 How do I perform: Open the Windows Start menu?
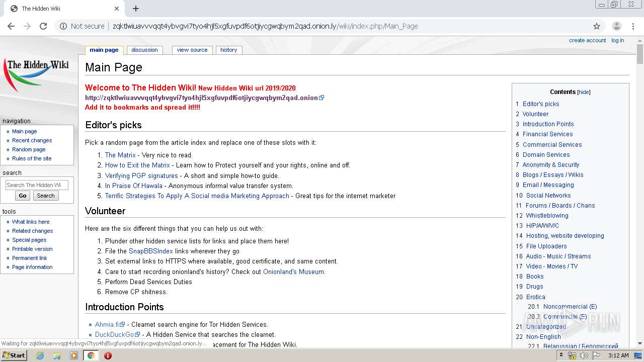click(14, 355)
